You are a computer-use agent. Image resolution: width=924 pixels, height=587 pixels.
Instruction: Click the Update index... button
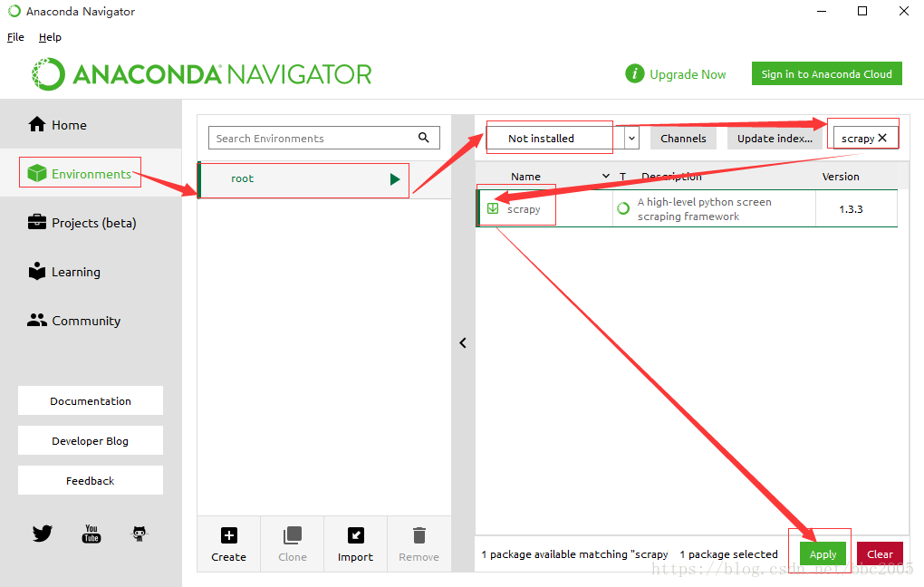pos(775,139)
